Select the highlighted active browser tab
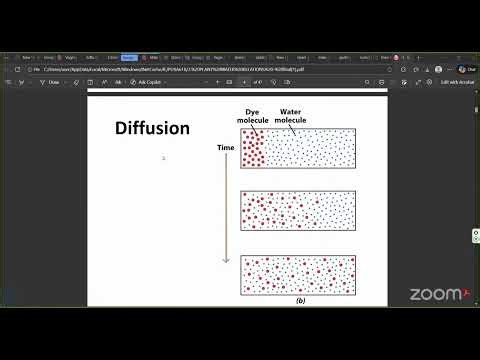Viewport: 480px width, 360px height. pos(129,58)
